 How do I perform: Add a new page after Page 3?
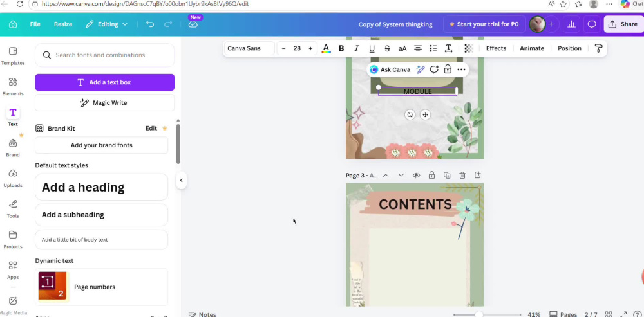(477, 176)
